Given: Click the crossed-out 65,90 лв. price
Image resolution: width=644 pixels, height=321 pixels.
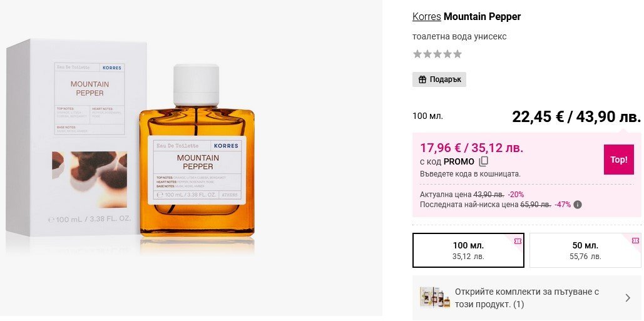Looking at the screenshot, I should click(536, 205).
